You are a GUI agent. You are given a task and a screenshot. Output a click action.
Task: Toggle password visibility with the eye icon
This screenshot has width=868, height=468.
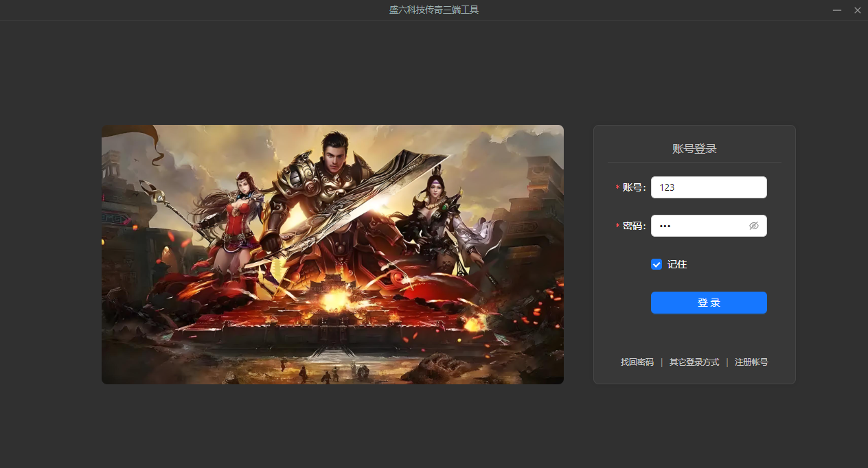coord(754,226)
